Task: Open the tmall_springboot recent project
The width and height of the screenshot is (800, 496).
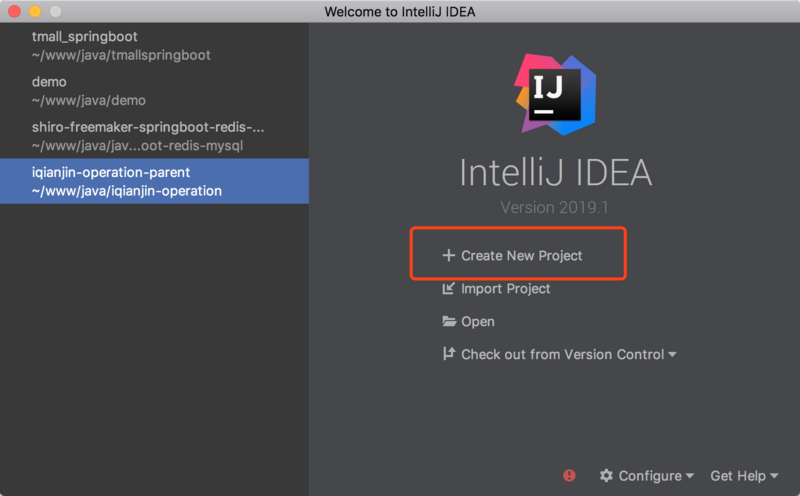Action: coord(120,45)
